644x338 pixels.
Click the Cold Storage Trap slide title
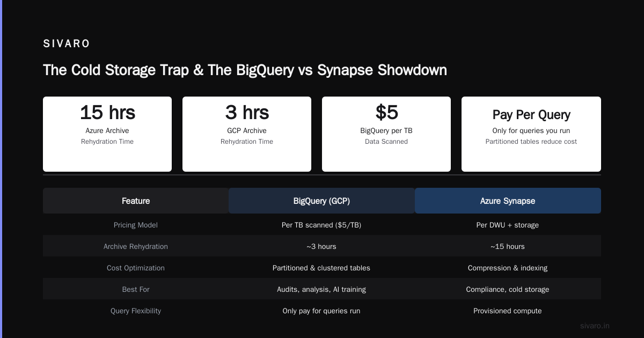[x=245, y=70]
